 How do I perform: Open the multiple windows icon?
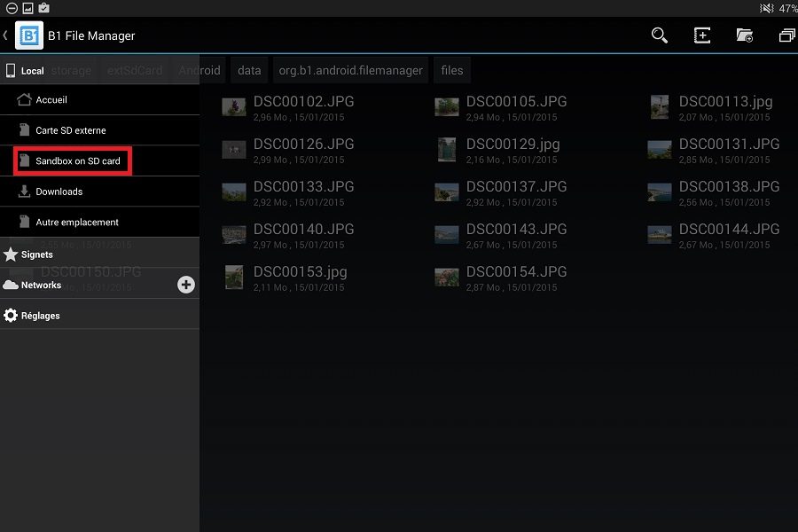point(786,35)
